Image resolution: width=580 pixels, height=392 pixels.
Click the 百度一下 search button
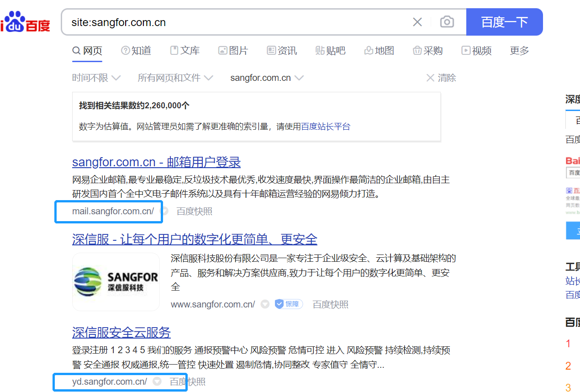(504, 22)
